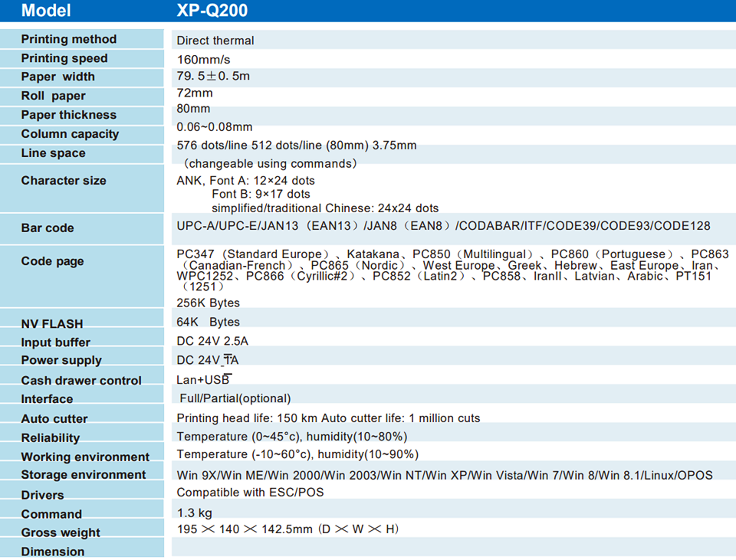The image size is (736, 560).
Task: Select the 'Character size' label
Action: click(64, 181)
